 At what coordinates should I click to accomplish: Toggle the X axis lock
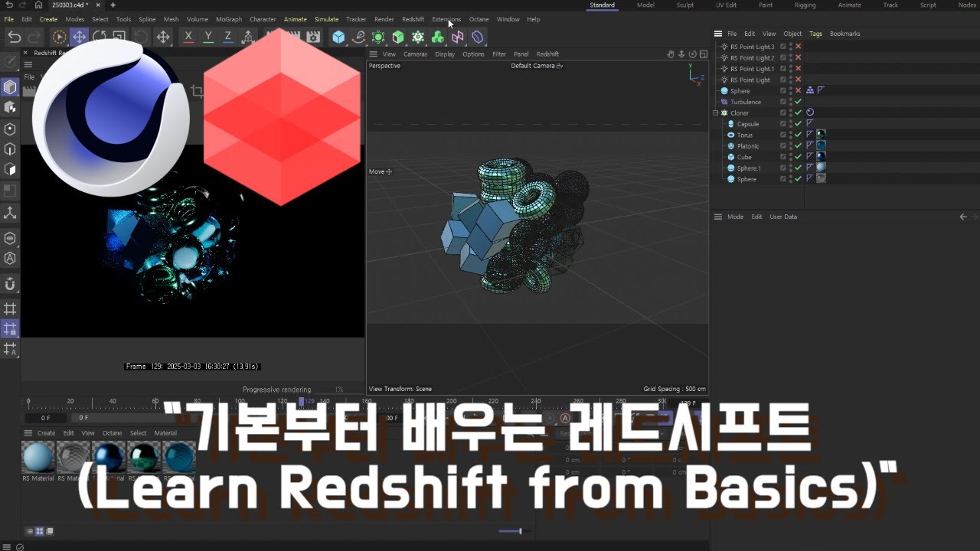[188, 37]
